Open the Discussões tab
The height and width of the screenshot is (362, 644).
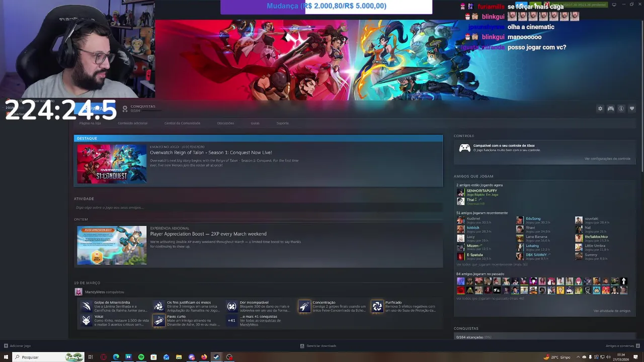[x=225, y=123]
